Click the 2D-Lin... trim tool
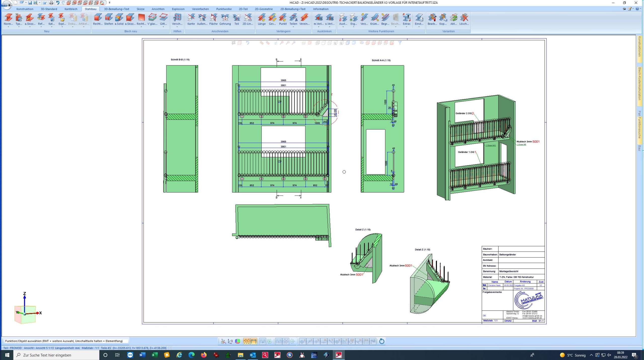This screenshot has height=360, width=644. (248, 18)
